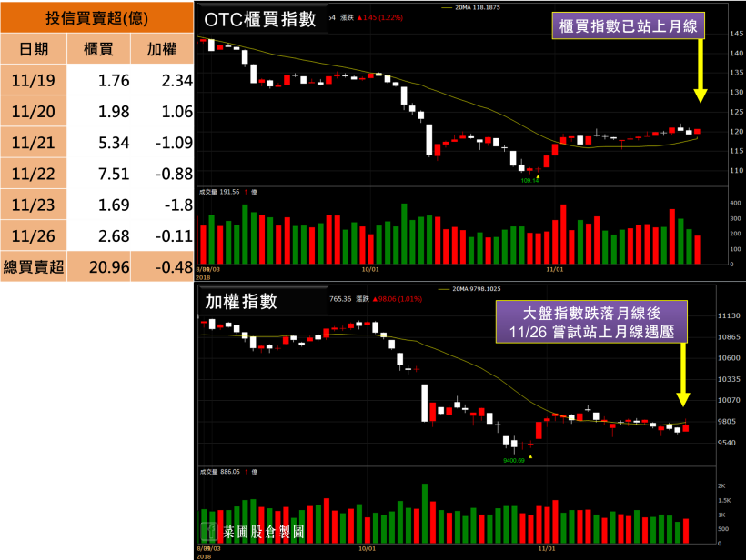The height and width of the screenshot is (560, 746).
Task: Click the 20MA 118.1875 legend label
Action: point(478,7)
